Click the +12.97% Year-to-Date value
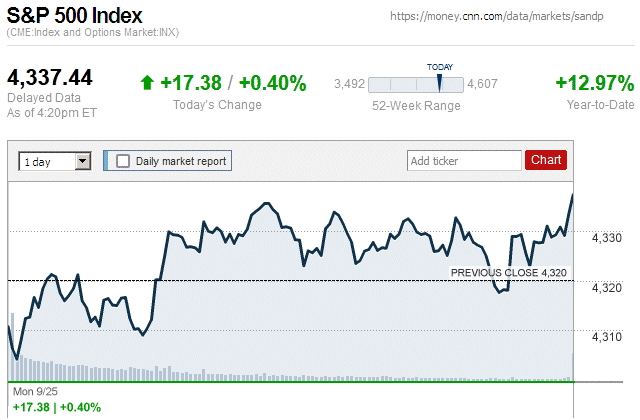The width and height of the screenshot is (640, 420). pos(594,83)
